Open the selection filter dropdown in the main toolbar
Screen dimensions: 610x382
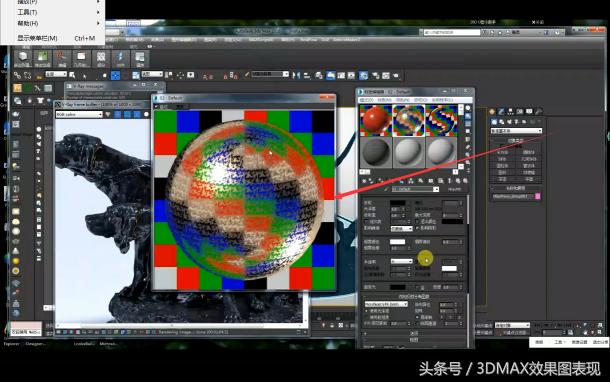tap(56, 74)
